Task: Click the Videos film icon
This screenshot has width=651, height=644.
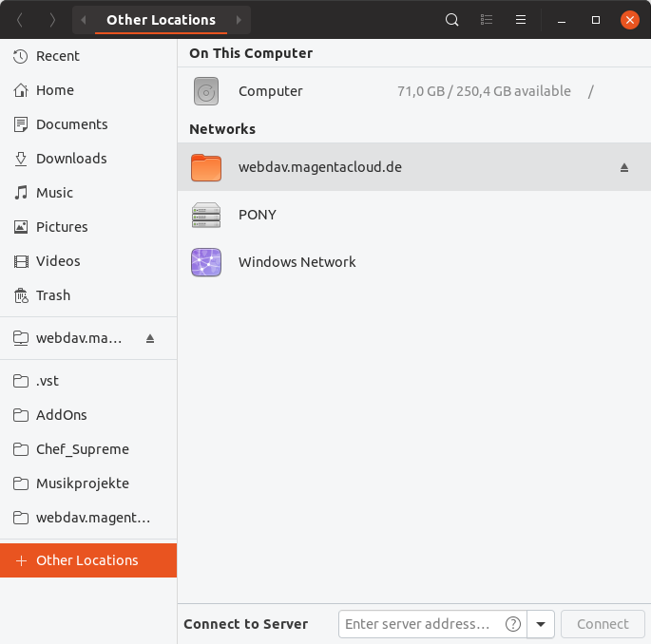Action: pos(20,261)
